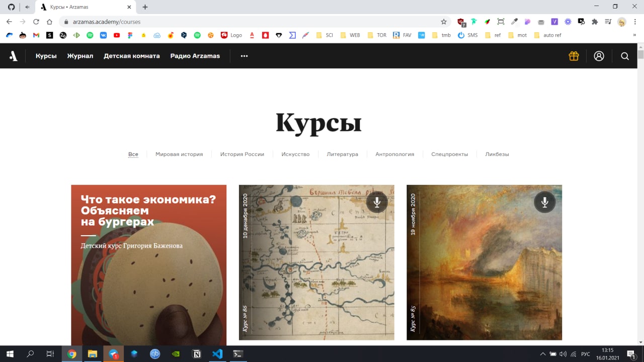Viewport: 644px width, 362px height.
Task: Expand the three-dots menu in the site navigation
Action: (x=244, y=56)
